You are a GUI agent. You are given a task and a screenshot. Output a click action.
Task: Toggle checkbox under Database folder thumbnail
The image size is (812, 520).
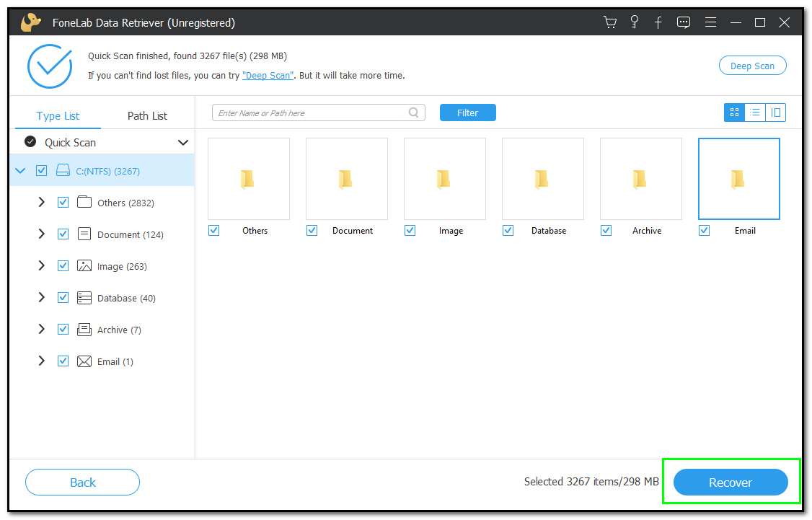pos(508,231)
